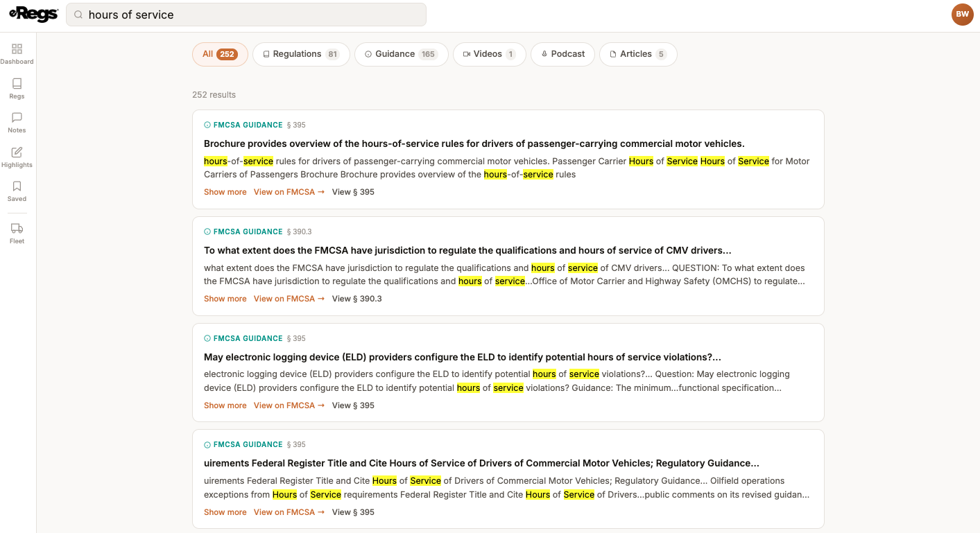This screenshot has height=533, width=980.
Task: Filter results by Regulations
Action: [301, 54]
